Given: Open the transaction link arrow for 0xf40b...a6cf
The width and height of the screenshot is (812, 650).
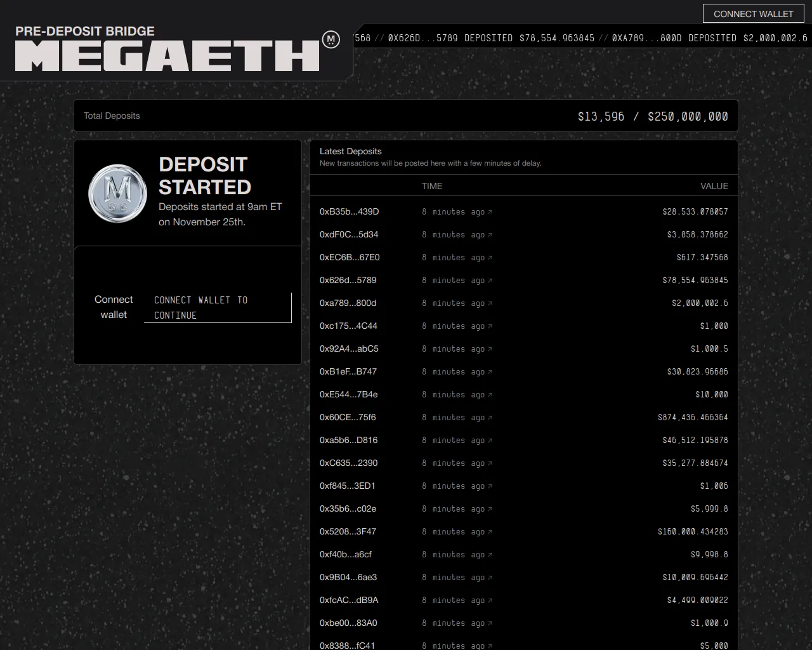Looking at the screenshot, I should click(x=490, y=555).
